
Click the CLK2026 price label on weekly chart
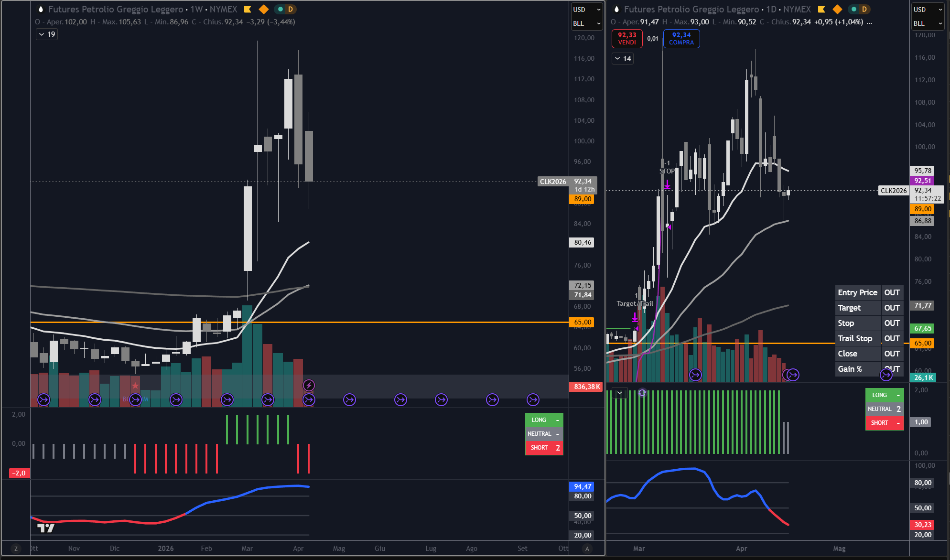tap(552, 182)
